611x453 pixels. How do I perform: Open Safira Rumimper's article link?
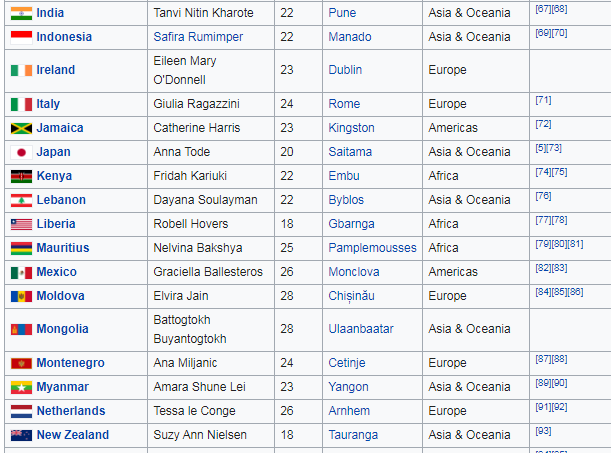click(198, 37)
